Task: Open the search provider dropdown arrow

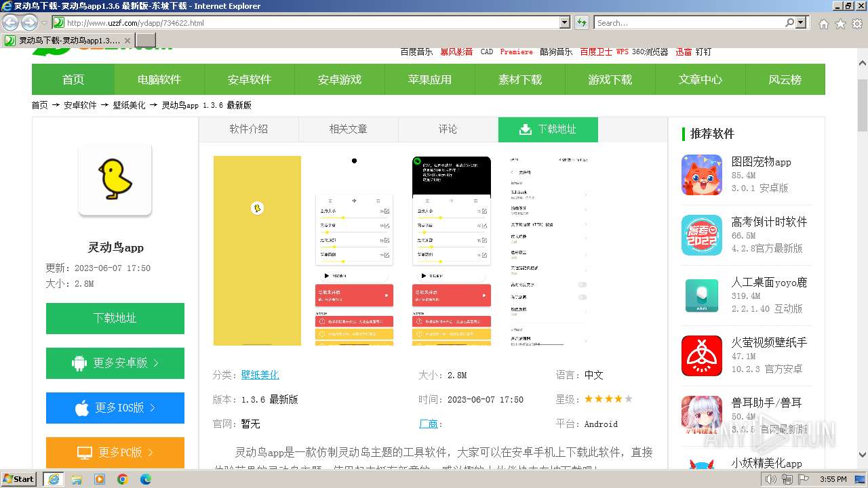Action: point(802,22)
